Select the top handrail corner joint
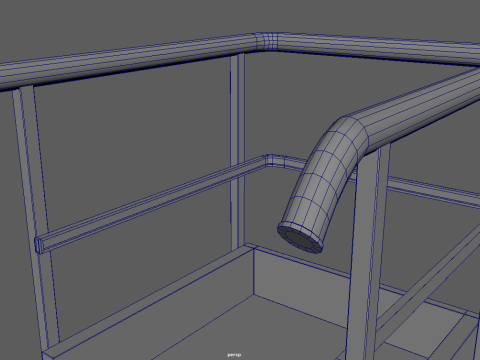This screenshot has height=360, width=480. coord(267,42)
